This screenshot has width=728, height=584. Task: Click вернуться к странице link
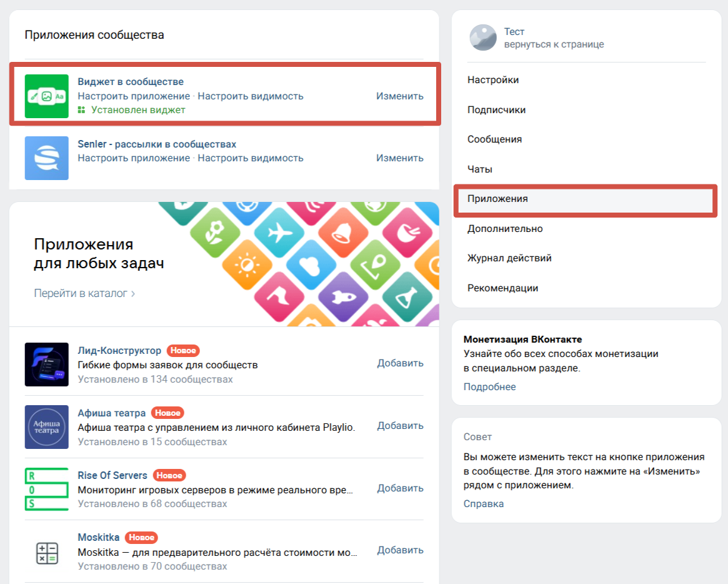click(554, 44)
